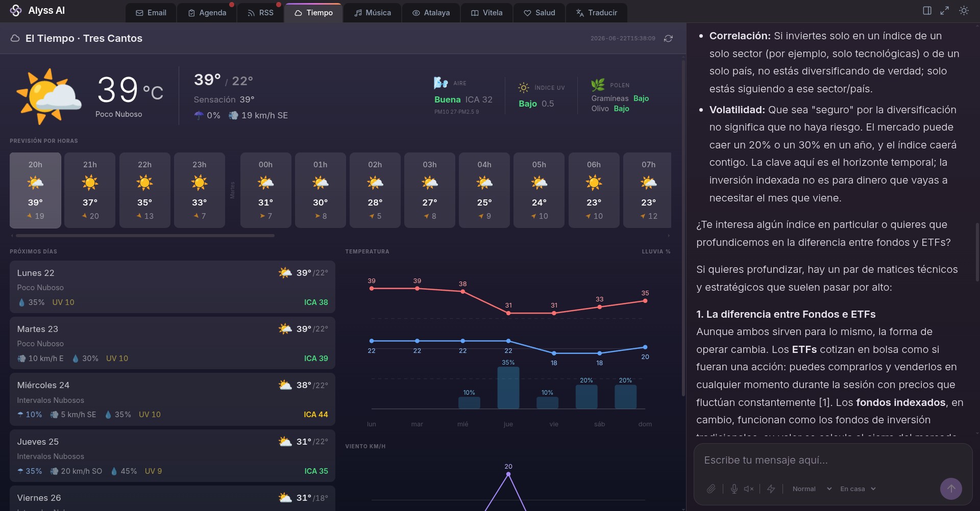Click the weather icon on Lunes 22 row
Viewport: 980px width, 511px height.
click(x=285, y=273)
